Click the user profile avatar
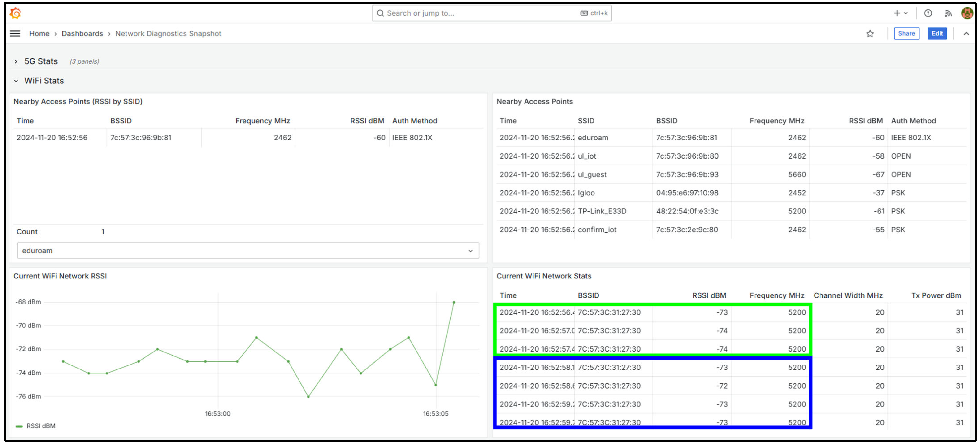980x447 pixels. 967,13
